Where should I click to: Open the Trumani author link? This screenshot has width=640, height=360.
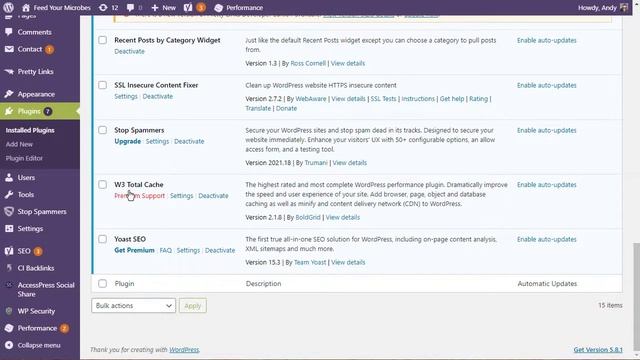click(x=316, y=162)
